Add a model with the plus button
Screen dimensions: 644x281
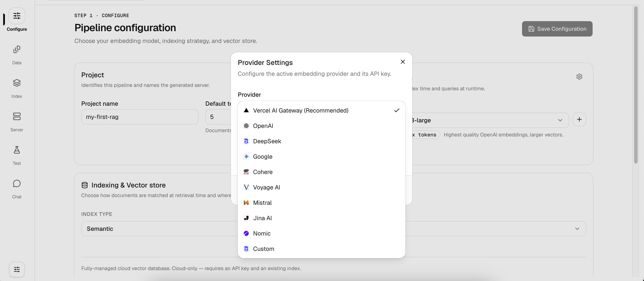(579, 119)
